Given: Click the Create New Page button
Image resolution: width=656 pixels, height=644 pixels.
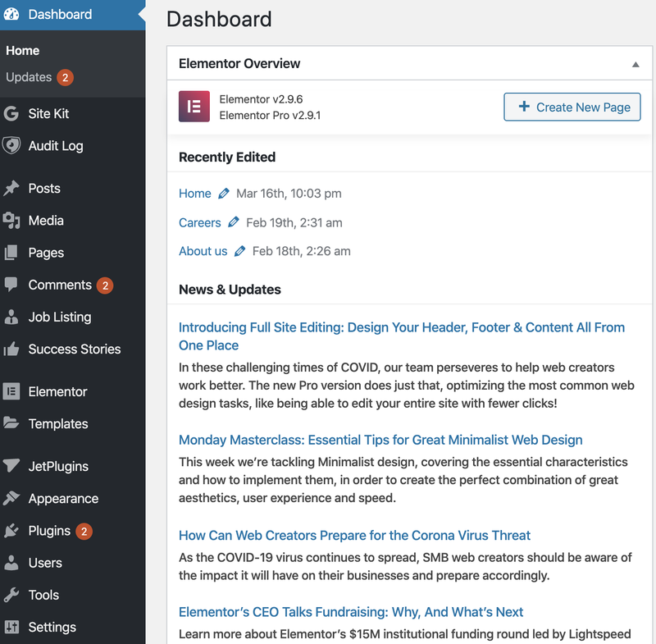Looking at the screenshot, I should (572, 107).
